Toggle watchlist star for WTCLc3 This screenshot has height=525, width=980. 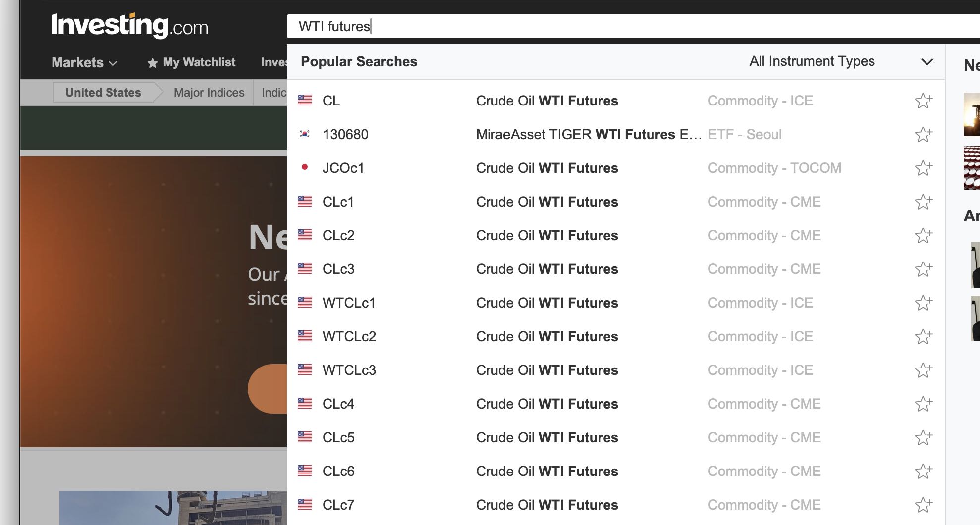pos(924,370)
